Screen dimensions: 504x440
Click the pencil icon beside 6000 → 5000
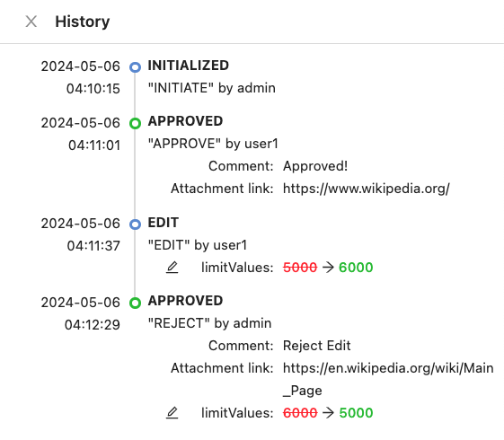coord(172,413)
